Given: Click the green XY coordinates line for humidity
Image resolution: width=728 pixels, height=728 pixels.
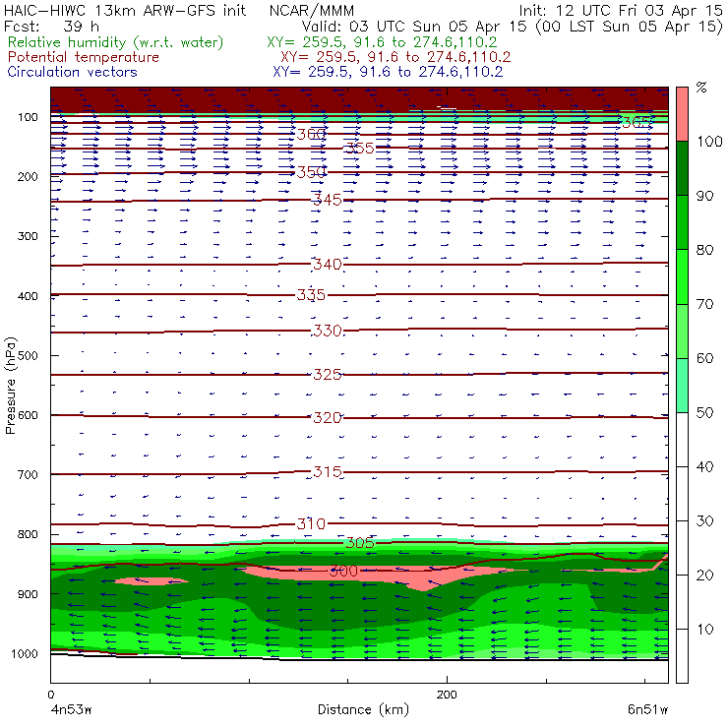Looking at the screenshot, I should (x=382, y=42).
